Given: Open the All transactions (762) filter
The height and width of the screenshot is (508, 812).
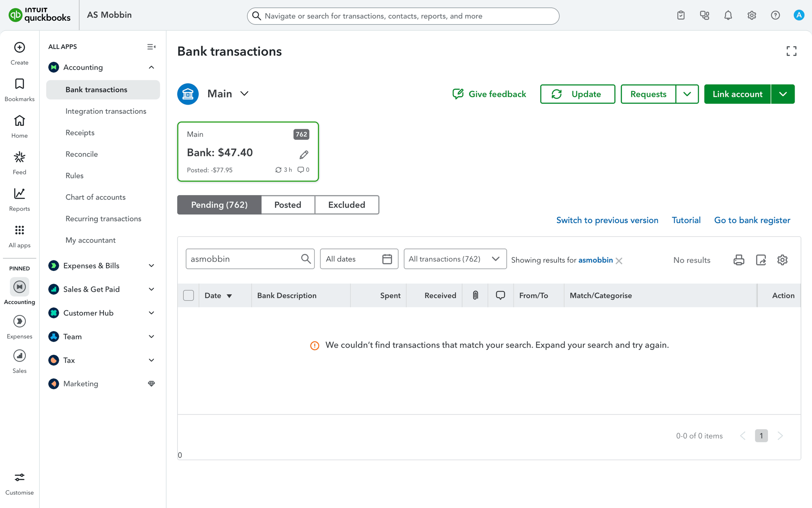Looking at the screenshot, I should click(x=455, y=259).
